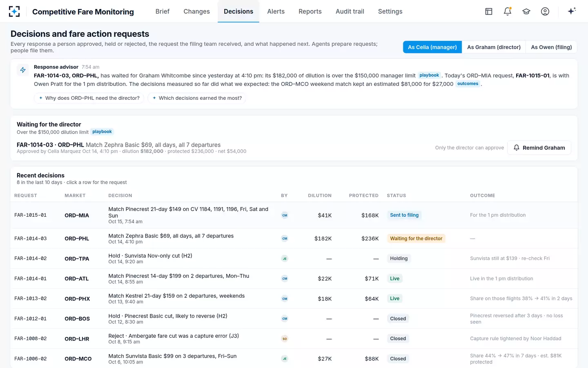Viewport: 588px width, 368px height.
Task: Select the Decisions tab
Action: [x=238, y=11]
